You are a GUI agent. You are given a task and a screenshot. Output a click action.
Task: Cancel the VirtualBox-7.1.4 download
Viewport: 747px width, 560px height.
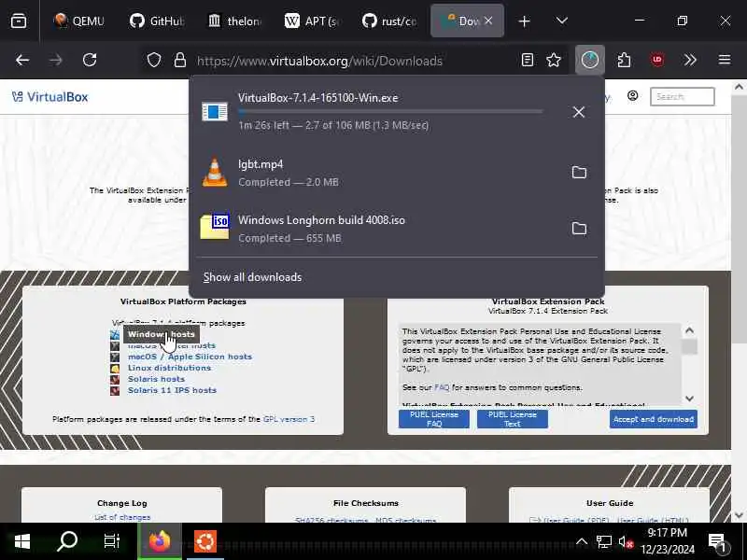coord(579,112)
